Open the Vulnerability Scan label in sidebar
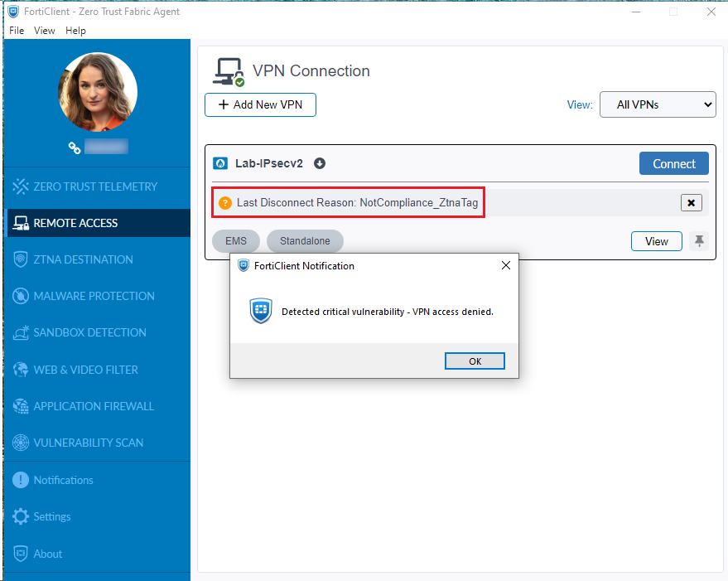This screenshot has width=728, height=581. 89,443
